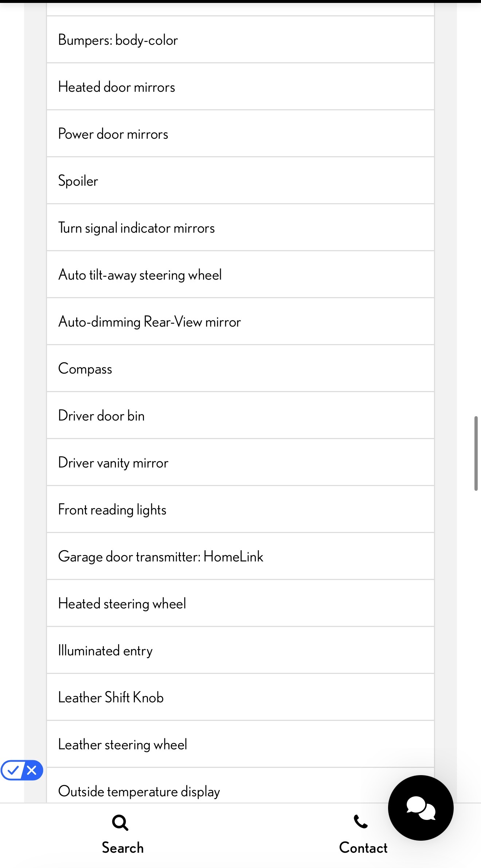Select the Spoiler feature row

(x=240, y=181)
